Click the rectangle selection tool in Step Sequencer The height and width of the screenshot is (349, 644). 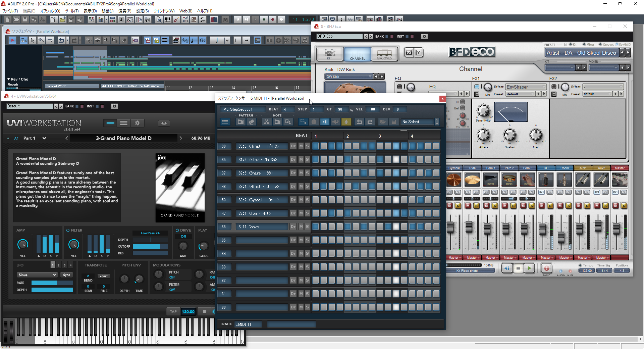[303, 122]
